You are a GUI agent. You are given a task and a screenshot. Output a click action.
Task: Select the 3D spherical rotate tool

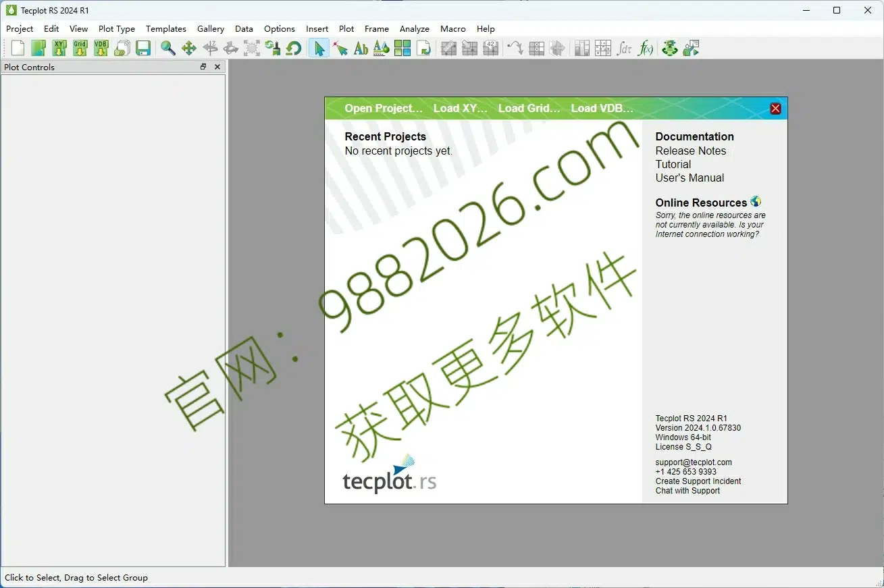231,48
